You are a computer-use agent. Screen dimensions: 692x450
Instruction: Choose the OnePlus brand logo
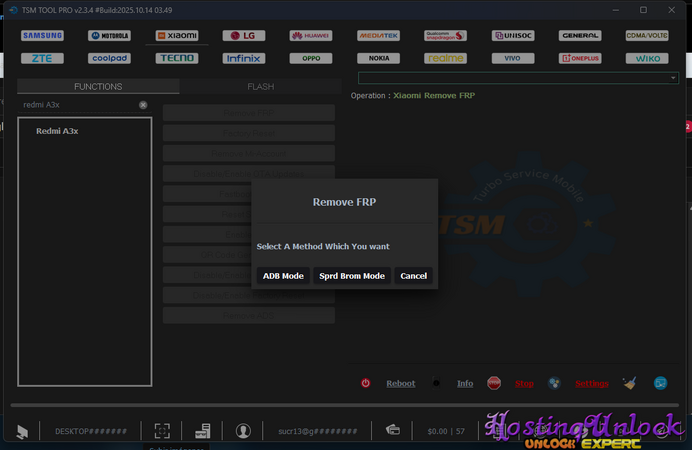click(x=580, y=58)
